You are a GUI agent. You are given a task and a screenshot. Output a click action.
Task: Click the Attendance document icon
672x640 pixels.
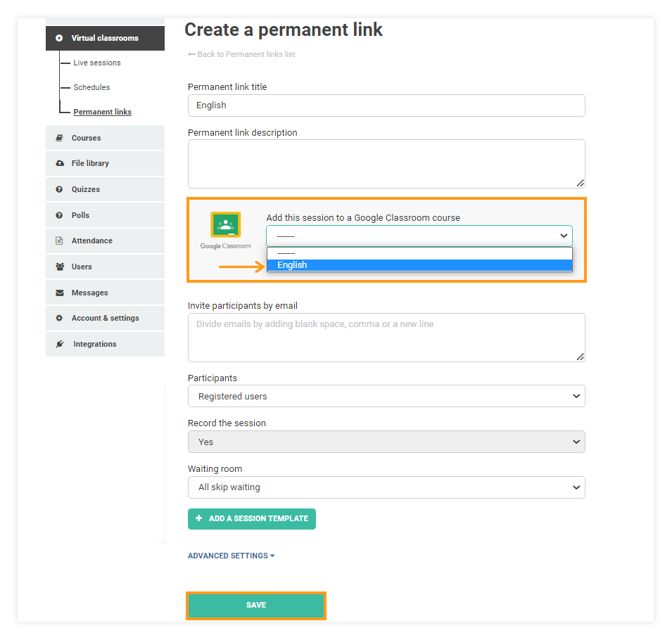59,241
